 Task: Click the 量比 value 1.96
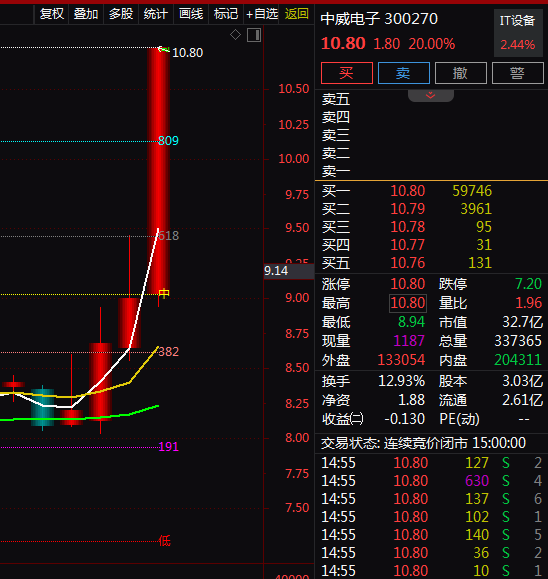tap(528, 303)
